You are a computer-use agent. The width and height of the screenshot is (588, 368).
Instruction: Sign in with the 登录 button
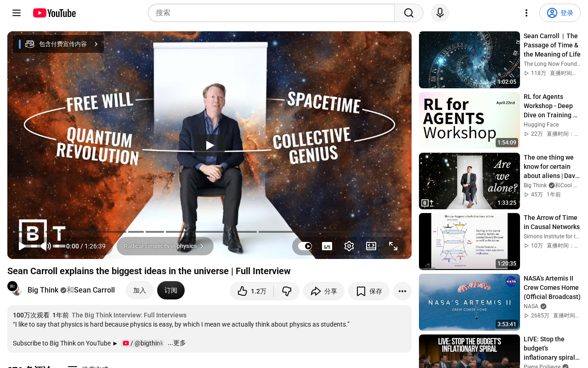point(560,13)
